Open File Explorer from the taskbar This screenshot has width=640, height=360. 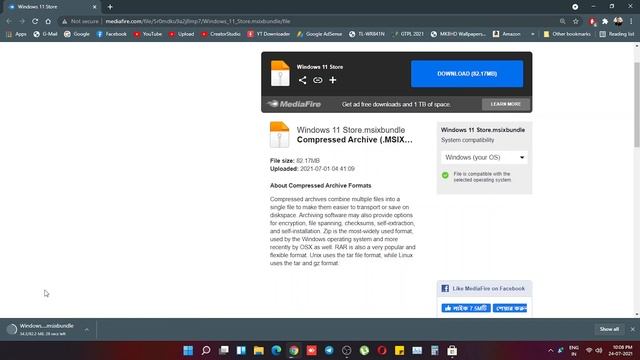259,350
